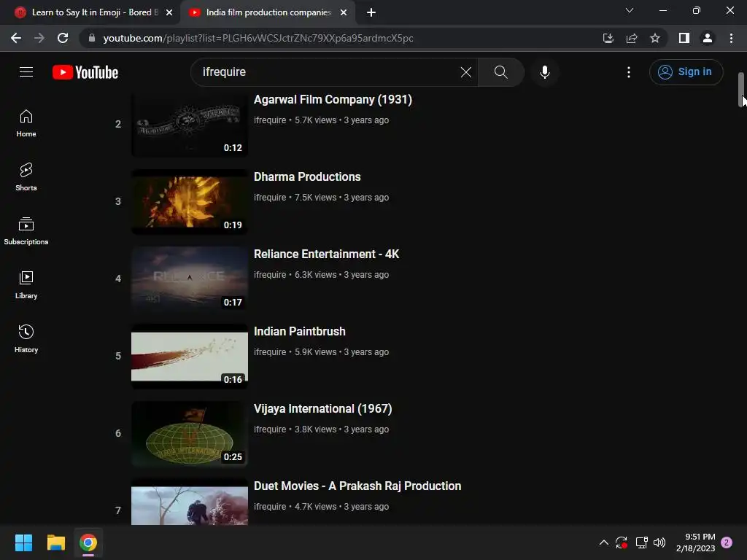Play the Vijaya International thumbnail

pyautogui.click(x=190, y=433)
